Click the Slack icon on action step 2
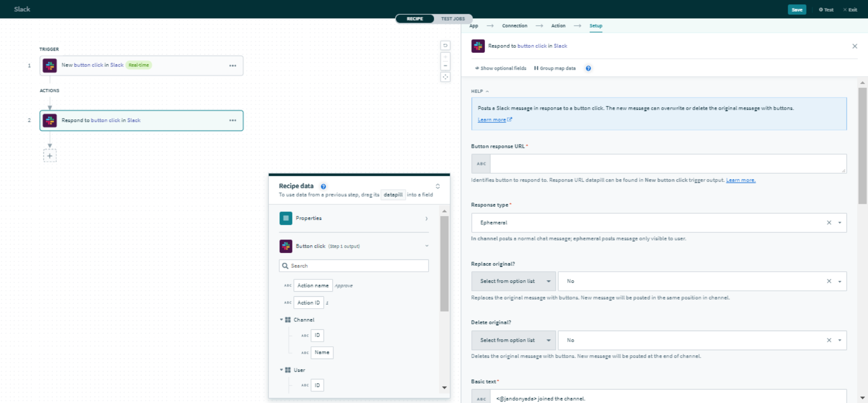Screen dimensions: 868x403 click(50, 120)
